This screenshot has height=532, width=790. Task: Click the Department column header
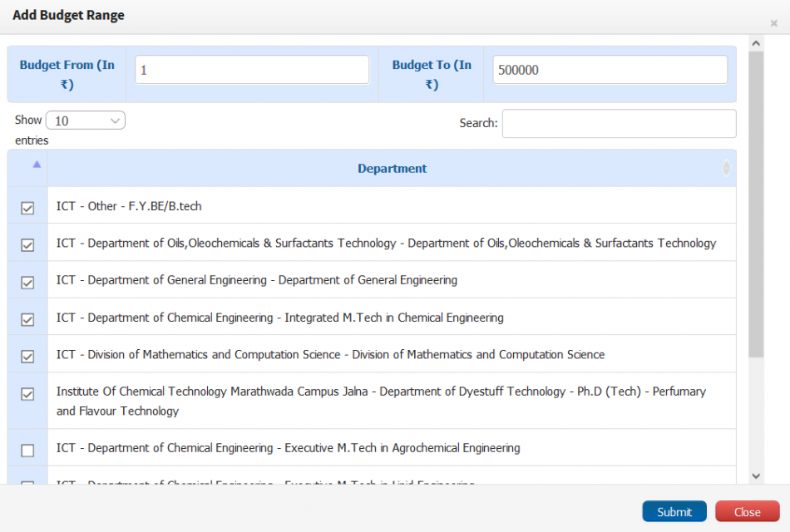392,168
